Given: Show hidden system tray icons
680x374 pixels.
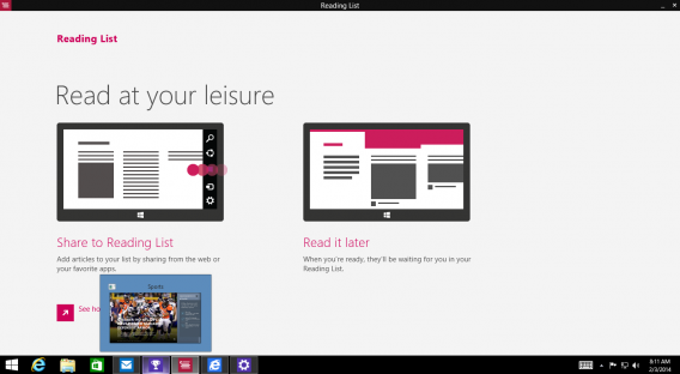Looking at the screenshot, I should click(x=601, y=366).
